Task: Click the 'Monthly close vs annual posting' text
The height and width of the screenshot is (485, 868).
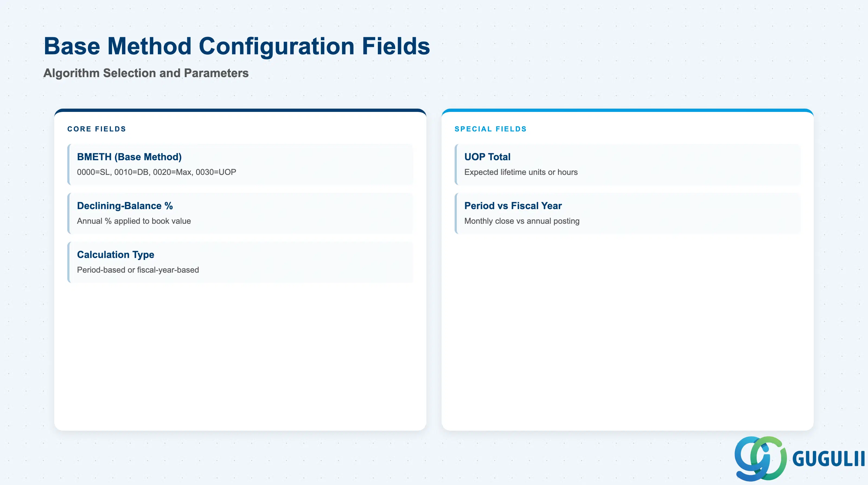Action: click(x=522, y=221)
